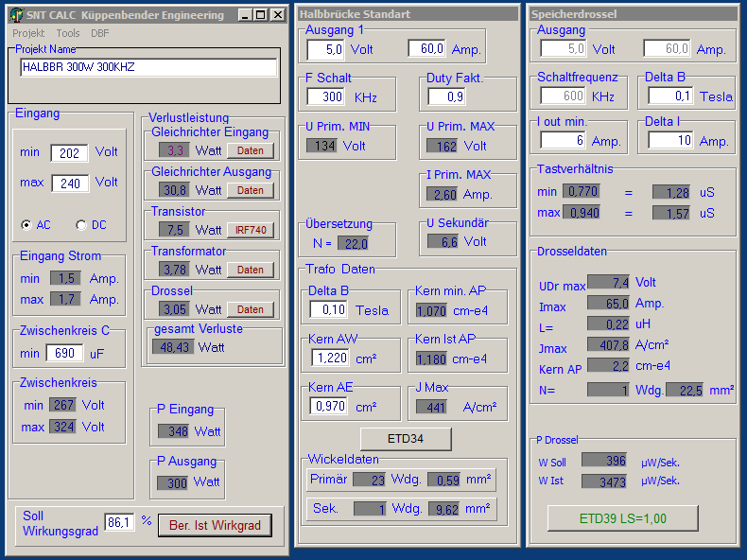Open Daten for Gleichrichter Eingang
Viewport: 747px width, 560px height.
251,150
